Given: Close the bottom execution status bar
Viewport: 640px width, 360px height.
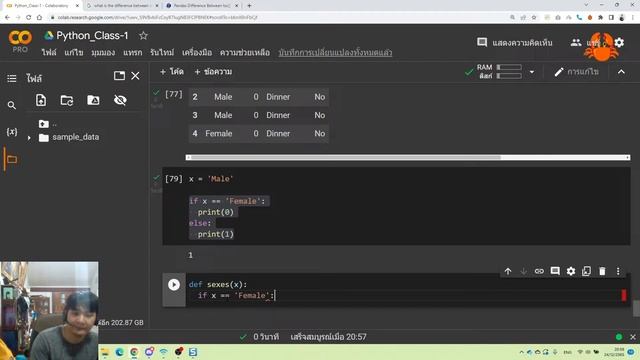Looking at the screenshot, I should coord(633,337).
